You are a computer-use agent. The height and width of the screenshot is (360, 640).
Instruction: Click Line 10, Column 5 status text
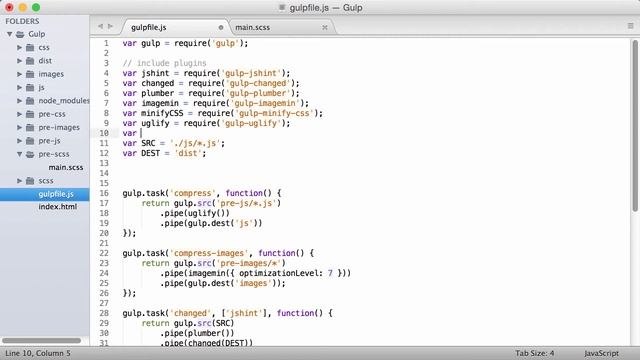click(38, 353)
